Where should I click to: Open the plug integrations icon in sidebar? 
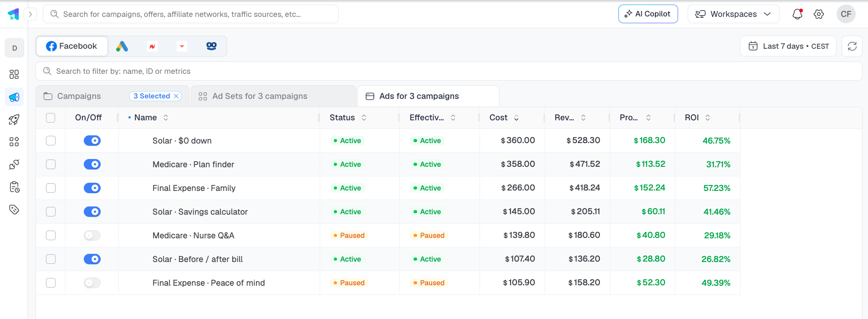[14, 165]
